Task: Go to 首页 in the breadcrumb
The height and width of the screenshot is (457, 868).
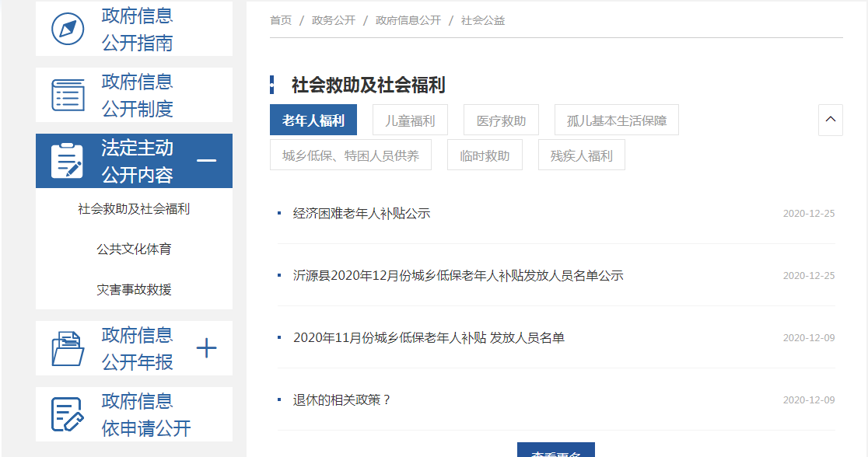Action: coord(280,20)
